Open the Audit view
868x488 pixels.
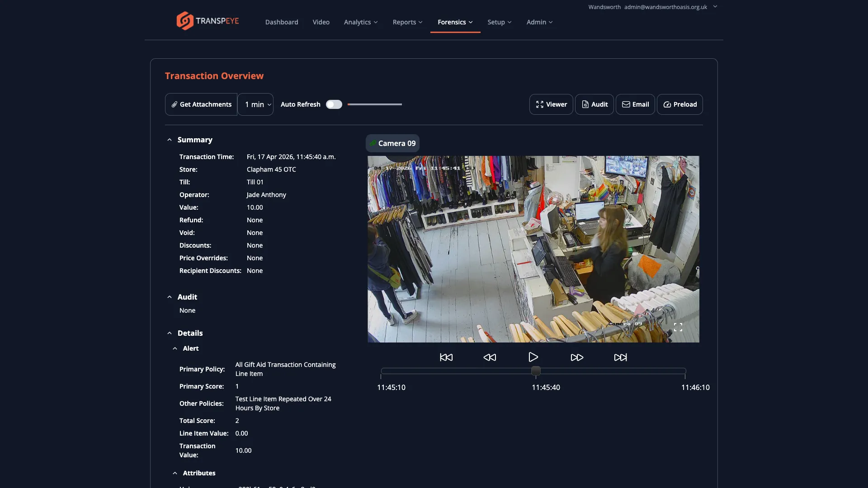coord(594,104)
